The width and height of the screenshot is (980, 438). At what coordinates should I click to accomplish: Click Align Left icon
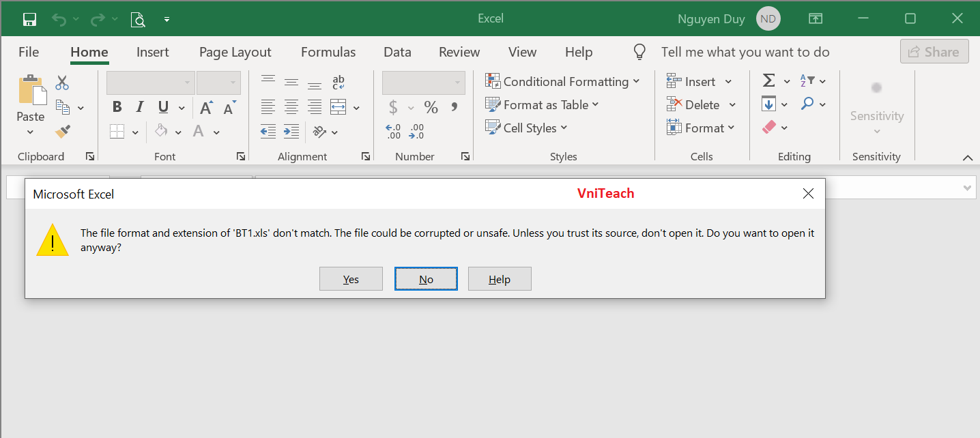pyautogui.click(x=268, y=106)
